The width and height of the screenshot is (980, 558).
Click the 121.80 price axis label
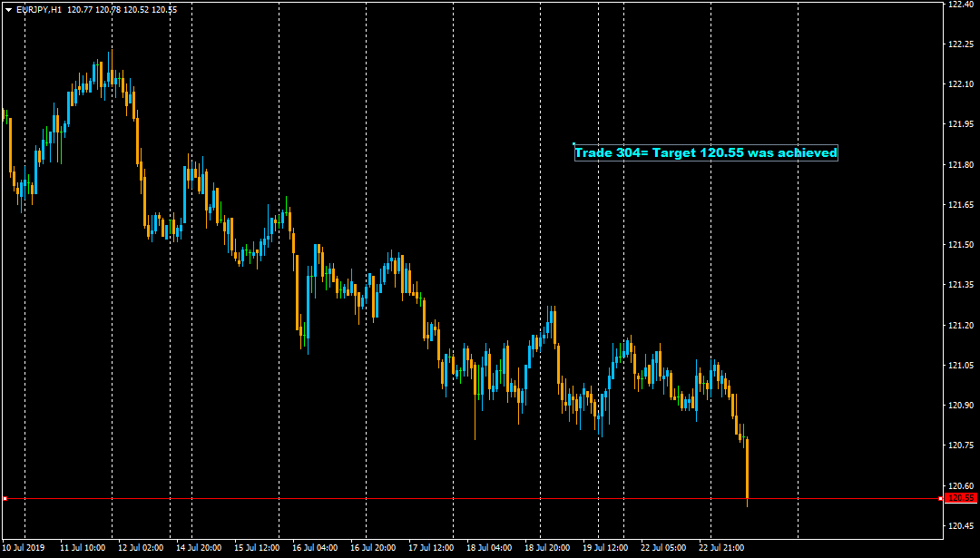tap(961, 165)
